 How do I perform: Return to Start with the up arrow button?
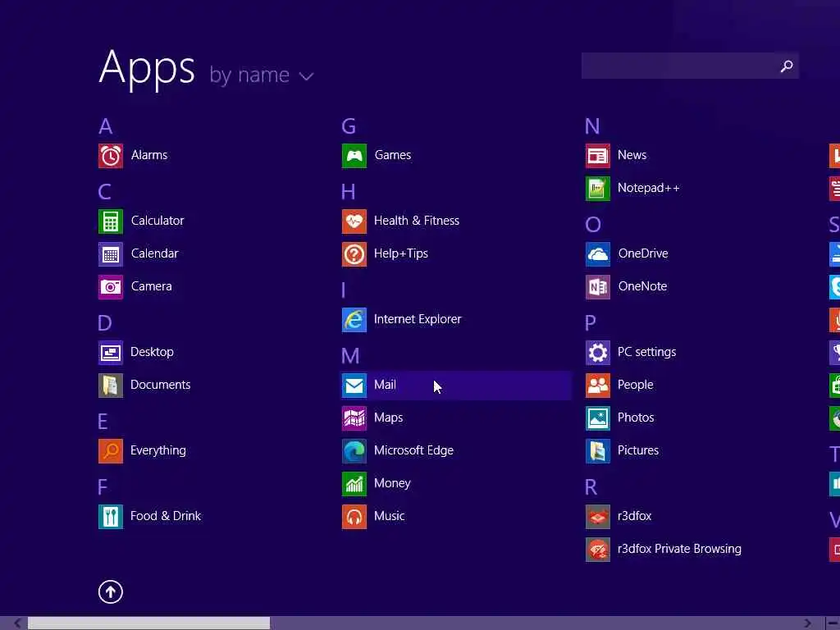111,592
